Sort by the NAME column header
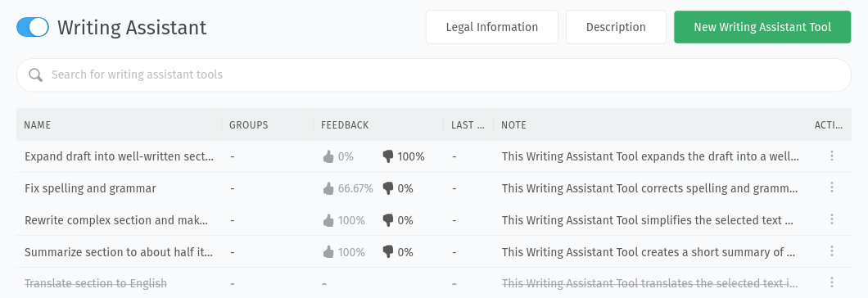Viewport: 868px width, 298px height. (x=38, y=125)
